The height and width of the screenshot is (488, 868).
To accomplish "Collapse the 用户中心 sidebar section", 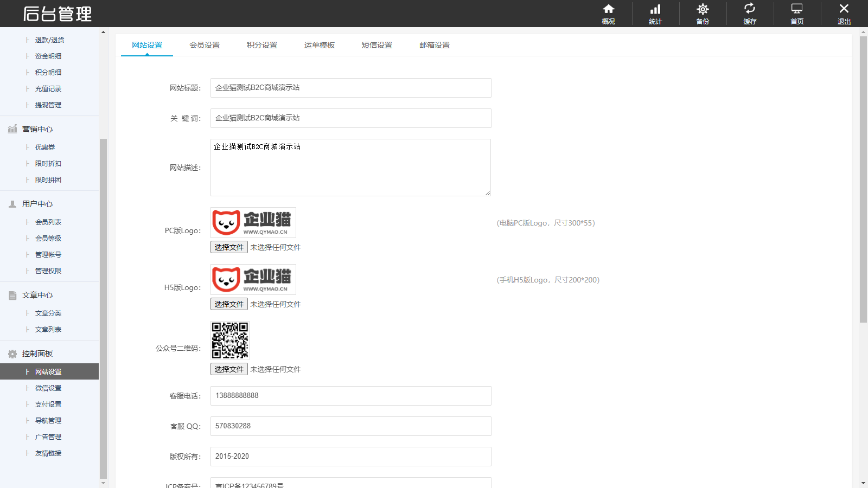I will tap(37, 204).
